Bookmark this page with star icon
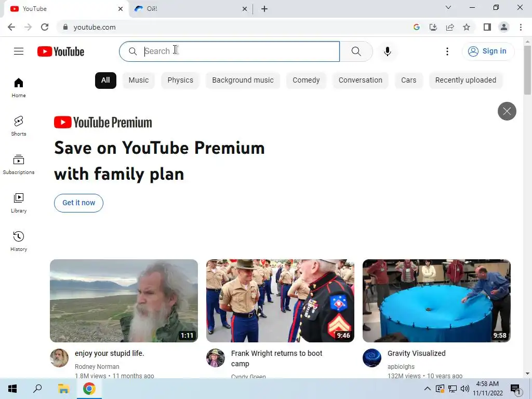Screen dimensions: 532x399 [467, 27]
